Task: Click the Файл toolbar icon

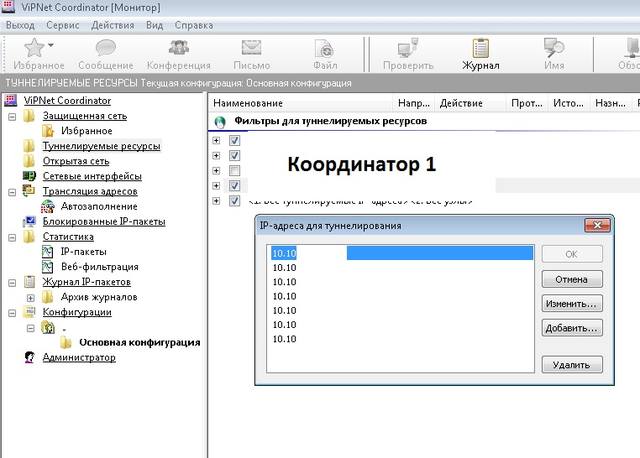Action: (x=325, y=49)
